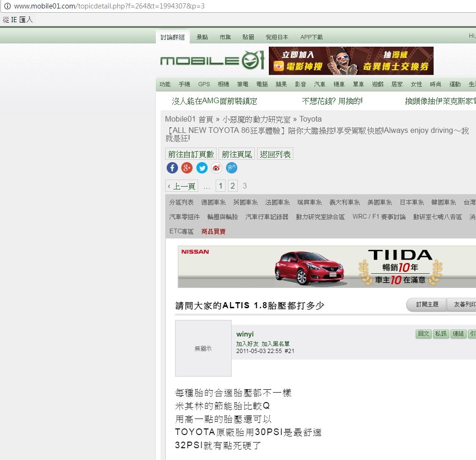Image resolution: width=476 pixels, height=460 pixels.
Task: Open 德國車系 subforum
Action: (x=213, y=202)
